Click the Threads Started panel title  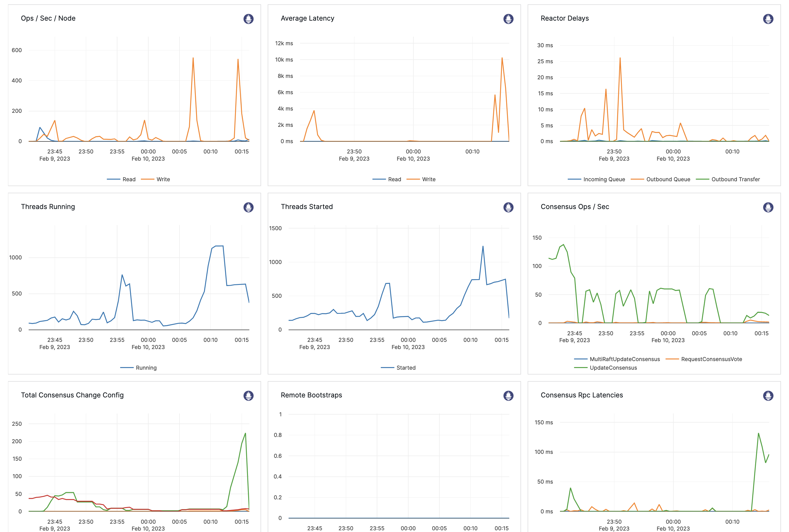(307, 207)
